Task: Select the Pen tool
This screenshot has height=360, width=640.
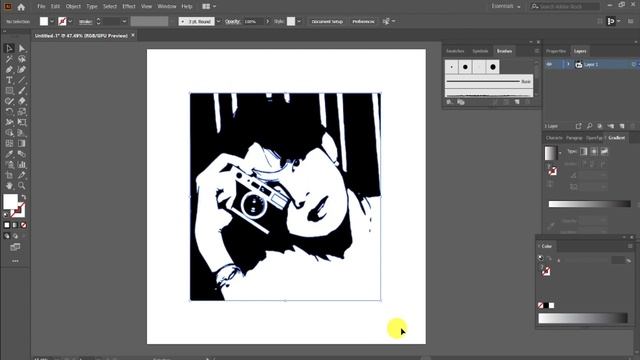Action: point(9,69)
